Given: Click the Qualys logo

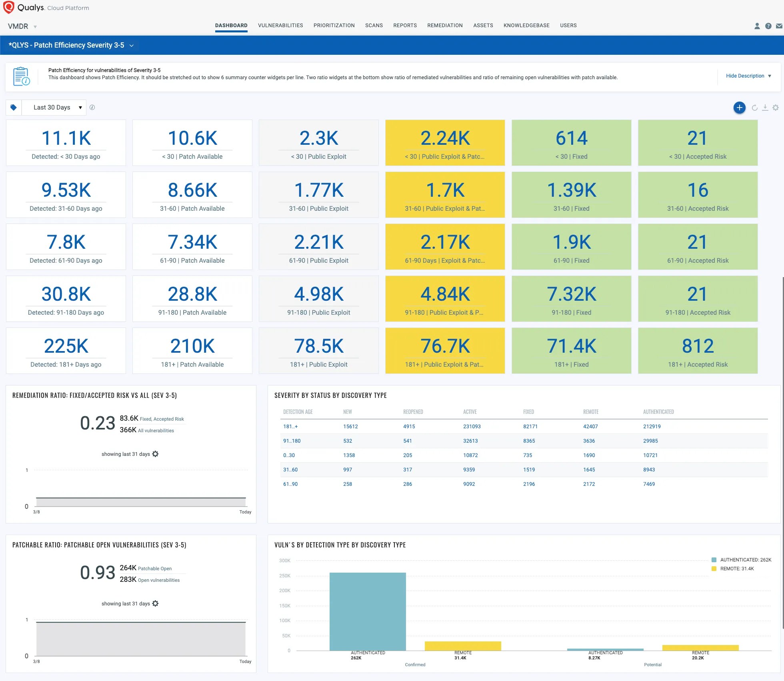Looking at the screenshot, I should (x=9, y=7).
